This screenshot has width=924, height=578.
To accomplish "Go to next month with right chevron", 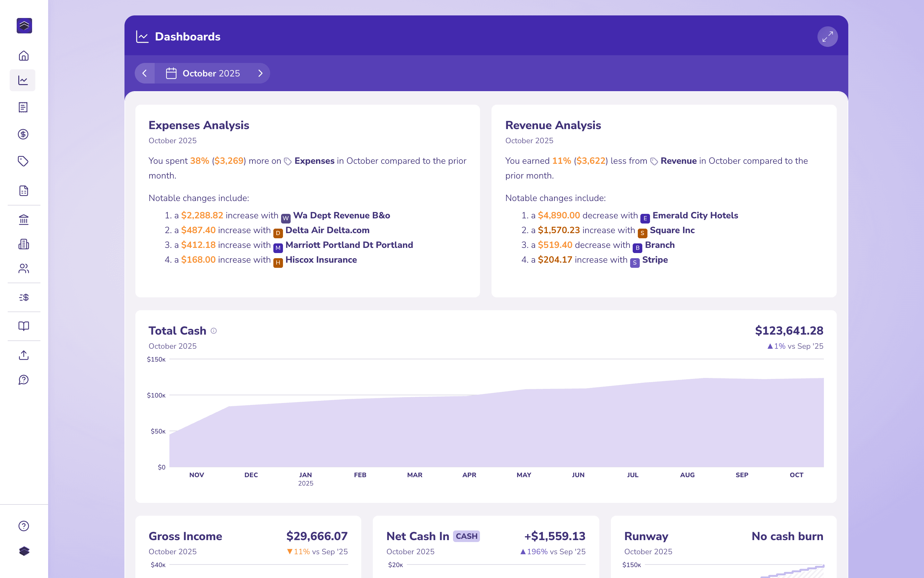I will pos(261,74).
